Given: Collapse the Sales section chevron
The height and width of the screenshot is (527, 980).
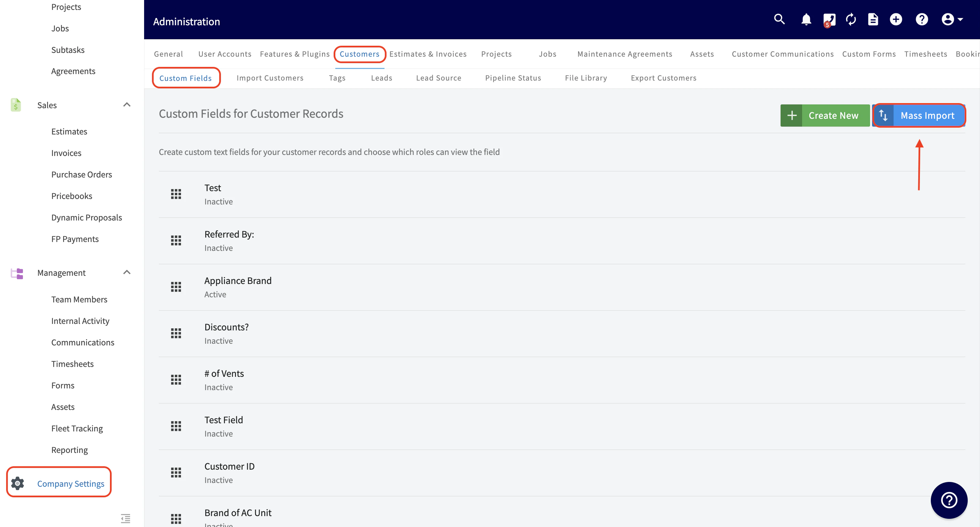Looking at the screenshot, I should tap(127, 104).
